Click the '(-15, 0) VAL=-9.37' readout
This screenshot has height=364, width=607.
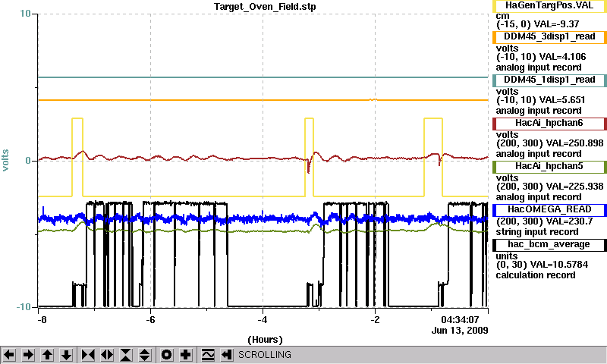(538, 24)
